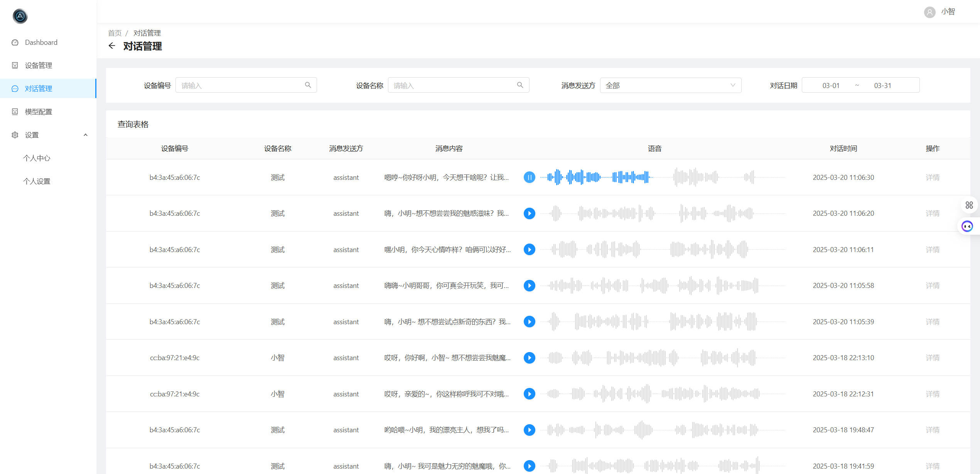Open the floating chatbot assistant icon
The image size is (980, 474).
point(967,226)
